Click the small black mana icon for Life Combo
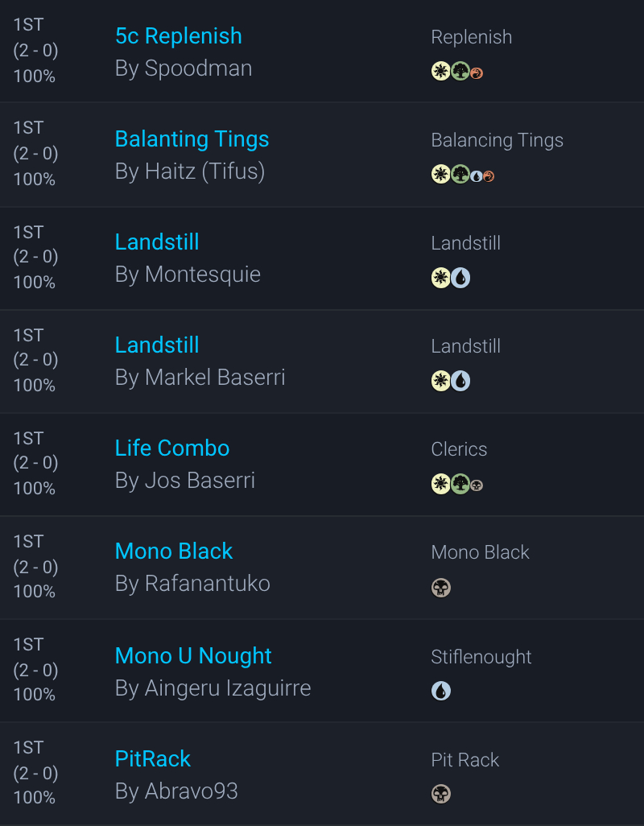Image resolution: width=644 pixels, height=826 pixels. coord(477,485)
